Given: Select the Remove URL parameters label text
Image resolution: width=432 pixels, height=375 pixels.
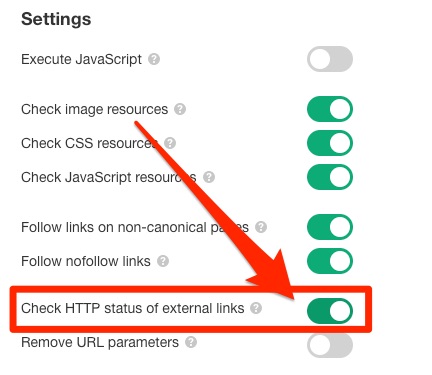Looking at the screenshot, I should click(x=100, y=342).
